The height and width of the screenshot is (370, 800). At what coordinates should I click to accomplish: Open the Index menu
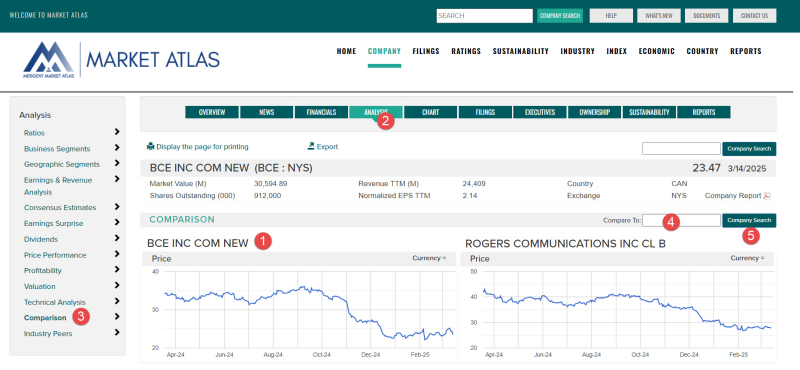coord(616,51)
